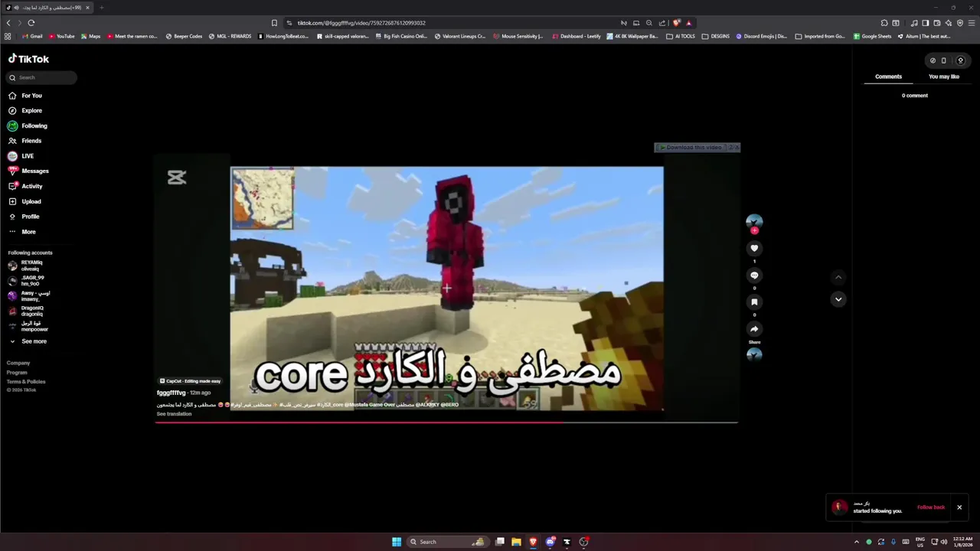Open fgggffffvg creator username
Viewport: 980px width, 551px height.
[x=171, y=393]
